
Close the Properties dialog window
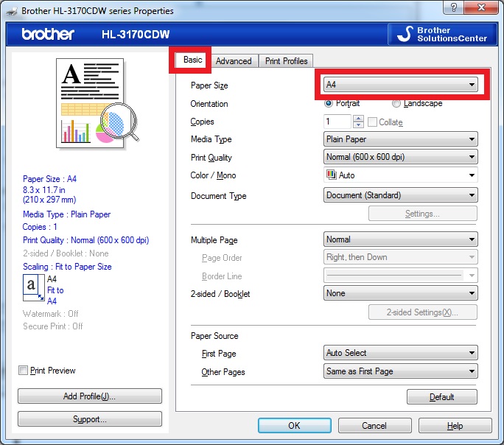481,7
